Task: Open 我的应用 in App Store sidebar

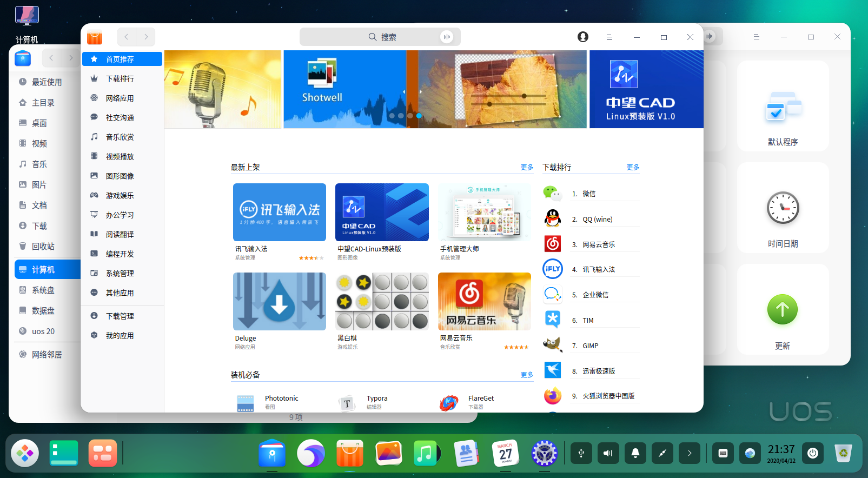Action: 122,335
